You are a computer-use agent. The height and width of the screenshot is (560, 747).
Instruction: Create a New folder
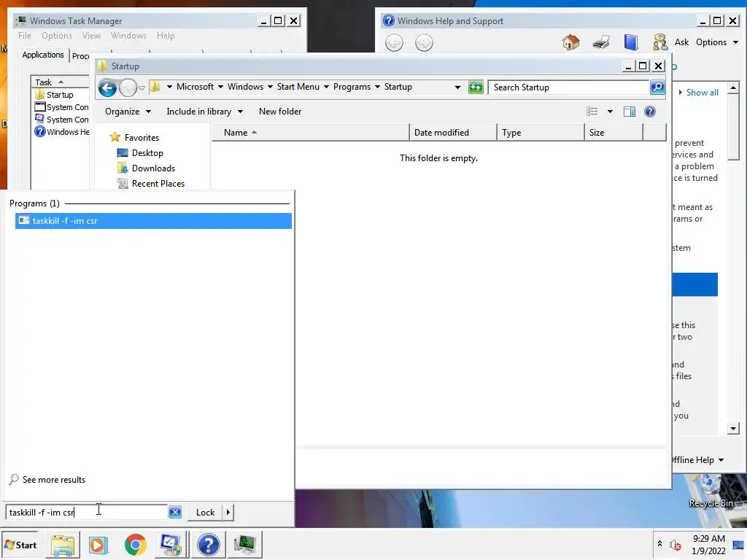tap(280, 112)
